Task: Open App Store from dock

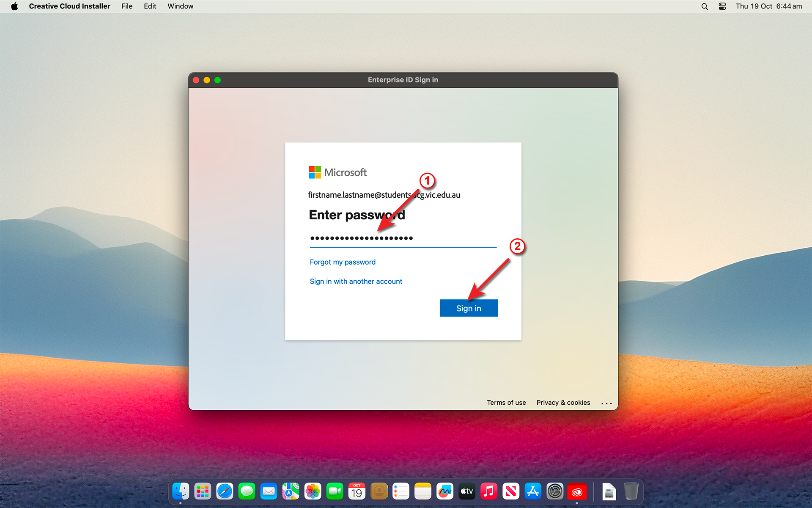Action: click(532, 491)
